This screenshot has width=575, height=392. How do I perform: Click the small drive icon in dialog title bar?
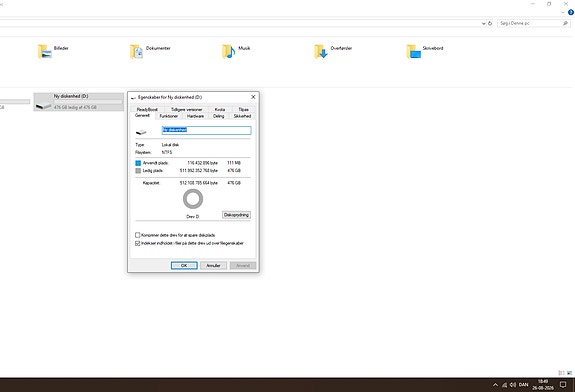[x=133, y=98]
